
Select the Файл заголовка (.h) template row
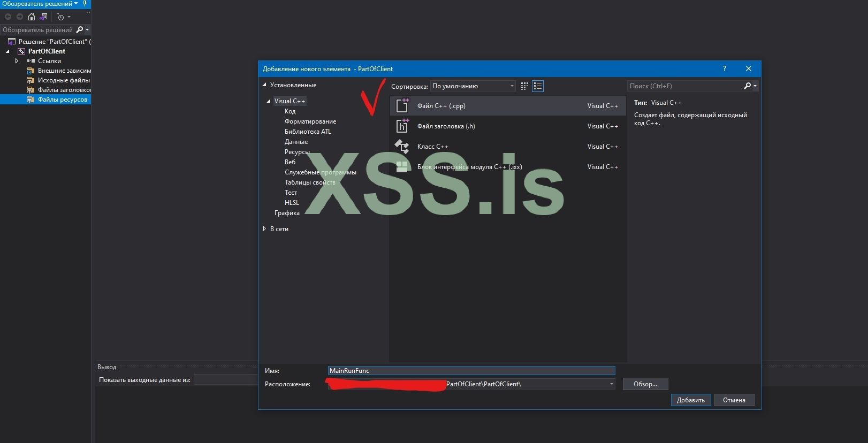click(508, 126)
